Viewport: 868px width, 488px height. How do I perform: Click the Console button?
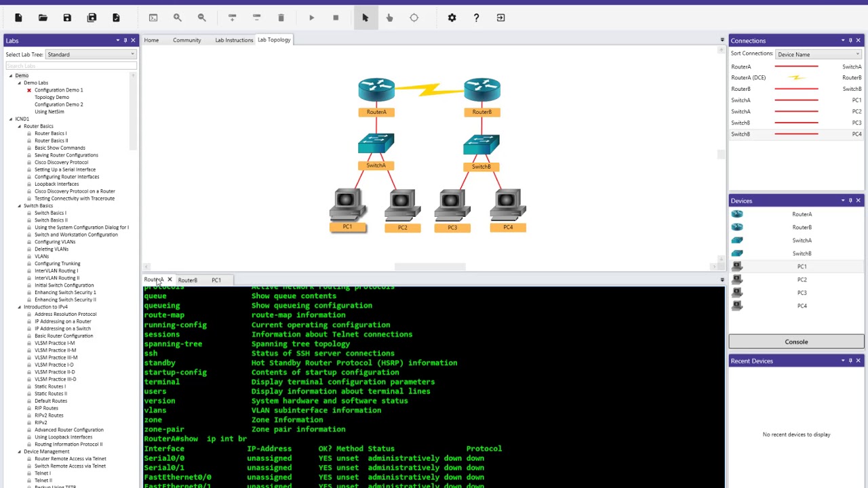(x=796, y=342)
